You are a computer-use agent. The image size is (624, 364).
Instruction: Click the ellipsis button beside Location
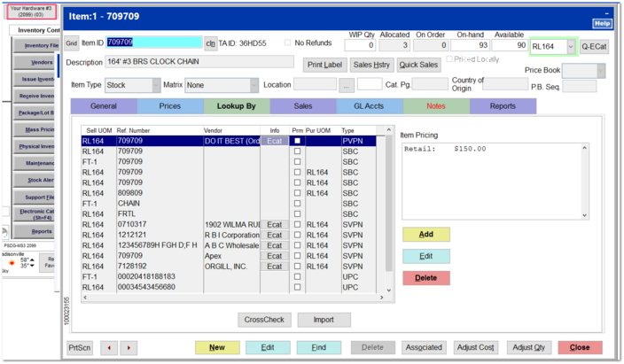pos(347,86)
